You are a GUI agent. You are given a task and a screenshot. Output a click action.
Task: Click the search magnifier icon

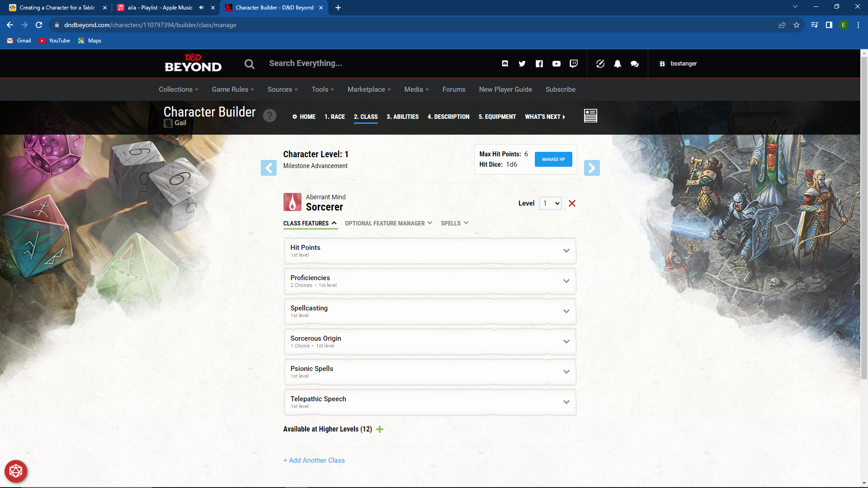pos(250,64)
